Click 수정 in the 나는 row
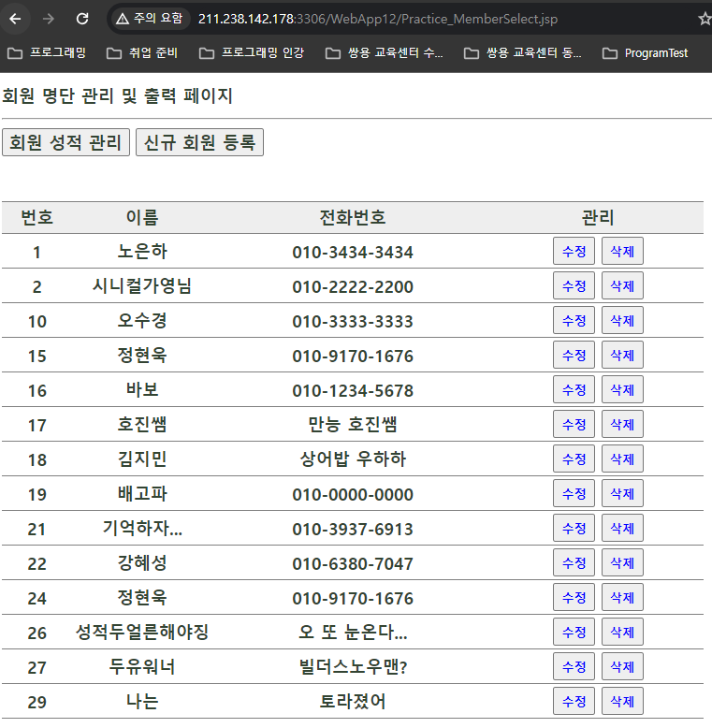 tap(574, 701)
